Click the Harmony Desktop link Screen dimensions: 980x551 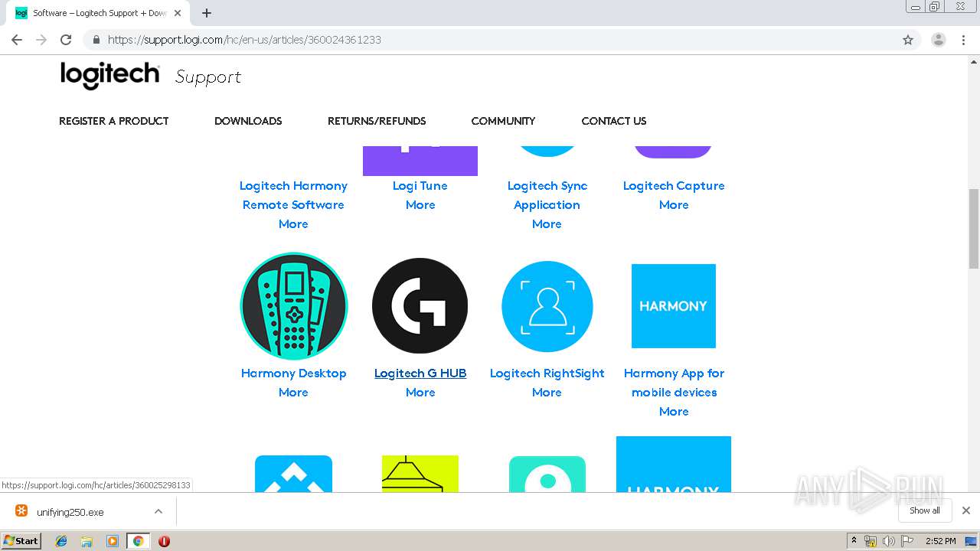pos(294,373)
